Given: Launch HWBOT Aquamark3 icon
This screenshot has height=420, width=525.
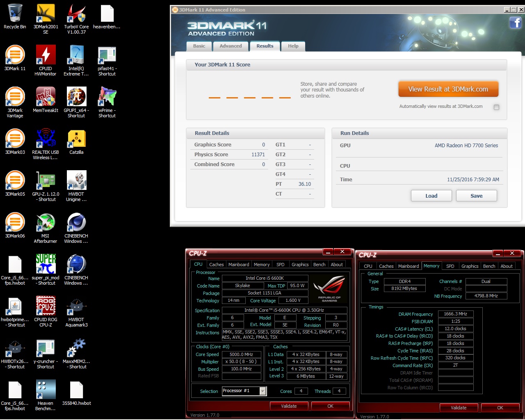Looking at the screenshot, I should (76, 306).
